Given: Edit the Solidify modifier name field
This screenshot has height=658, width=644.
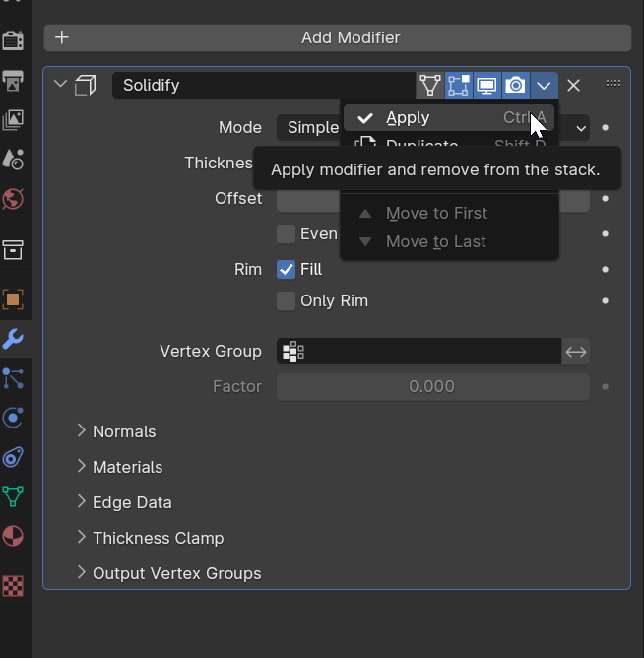Looking at the screenshot, I should pyautogui.click(x=264, y=85).
